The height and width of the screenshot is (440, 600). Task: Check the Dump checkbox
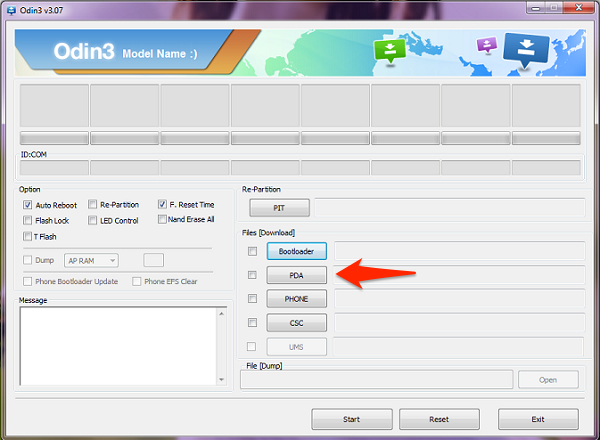click(28, 260)
